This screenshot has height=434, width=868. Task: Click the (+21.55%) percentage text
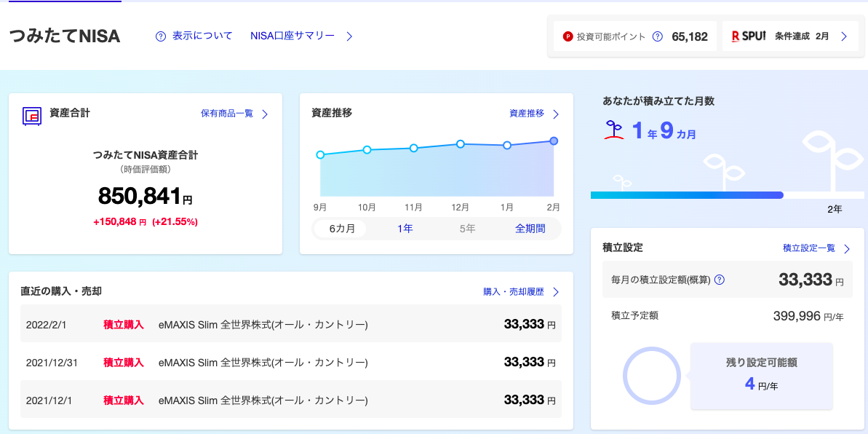click(x=175, y=221)
